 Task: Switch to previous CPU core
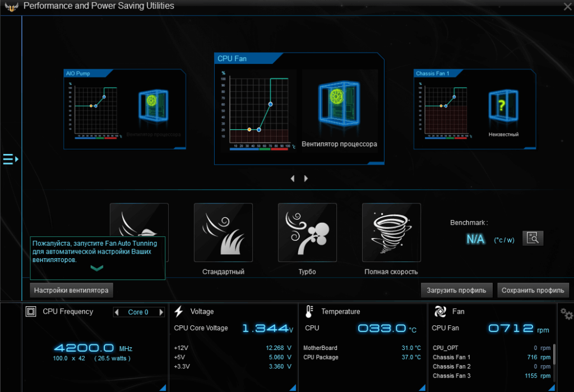(x=117, y=312)
